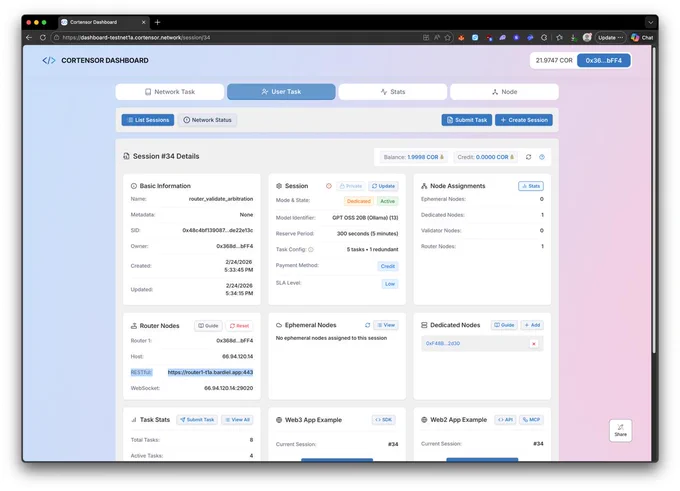680x491 pixels.
Task: Toggle the Private button in the Session card
Action: coord(350,186)
